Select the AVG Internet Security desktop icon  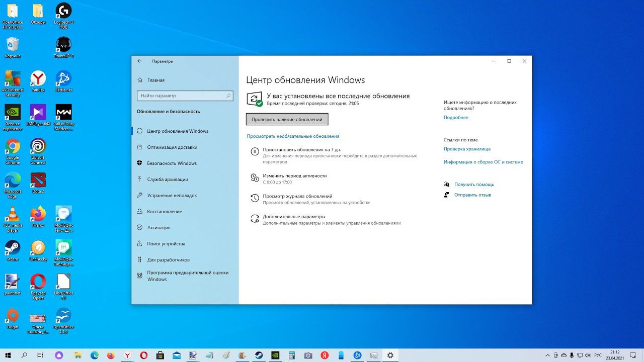(13, 83)
